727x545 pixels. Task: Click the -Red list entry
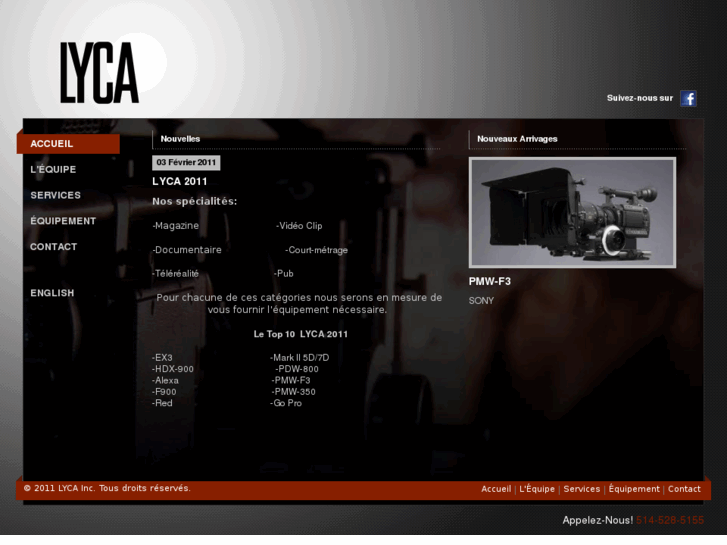(x=162, y=404)
